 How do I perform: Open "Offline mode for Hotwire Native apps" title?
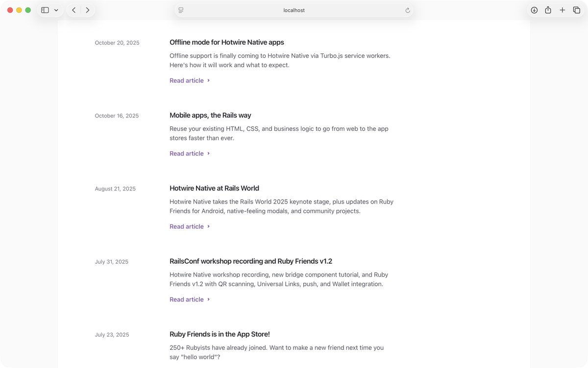(227, 42)
